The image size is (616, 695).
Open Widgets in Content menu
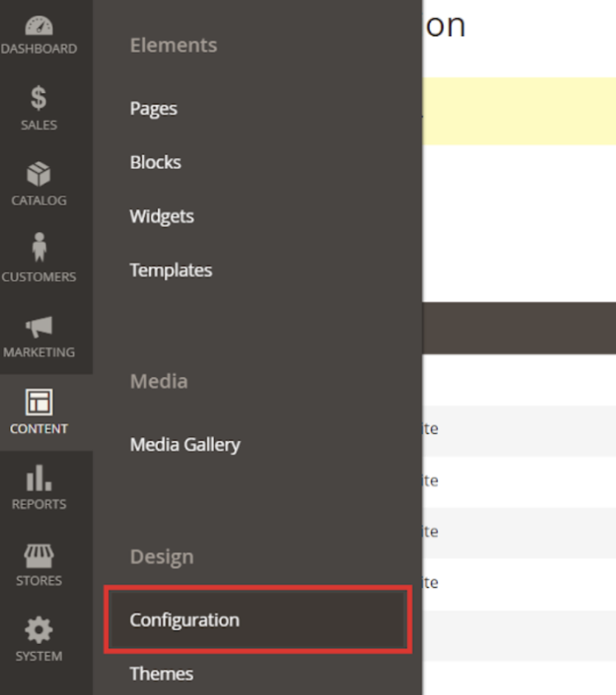point(161,217)
